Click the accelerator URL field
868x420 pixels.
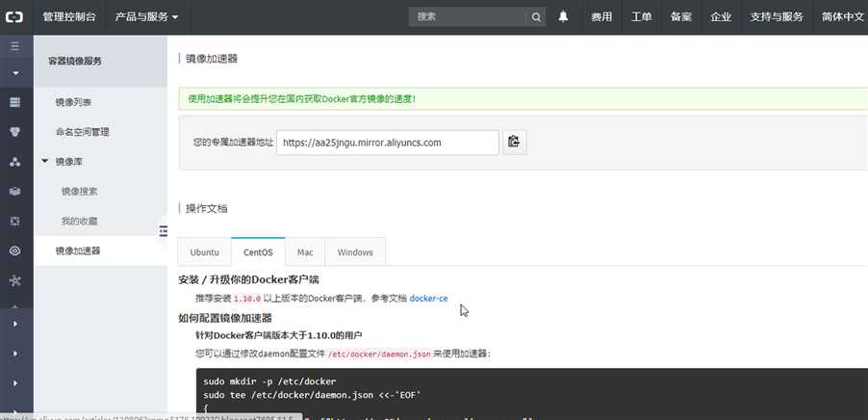click(x=388, y=143)
